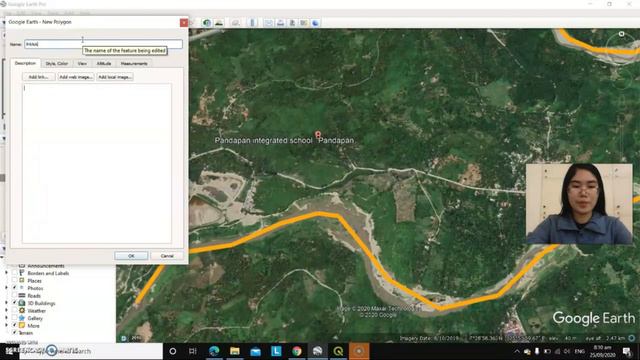Select the ruler tool icon
The width and height of the screenshot is (640, 360).
coord(252,23)
